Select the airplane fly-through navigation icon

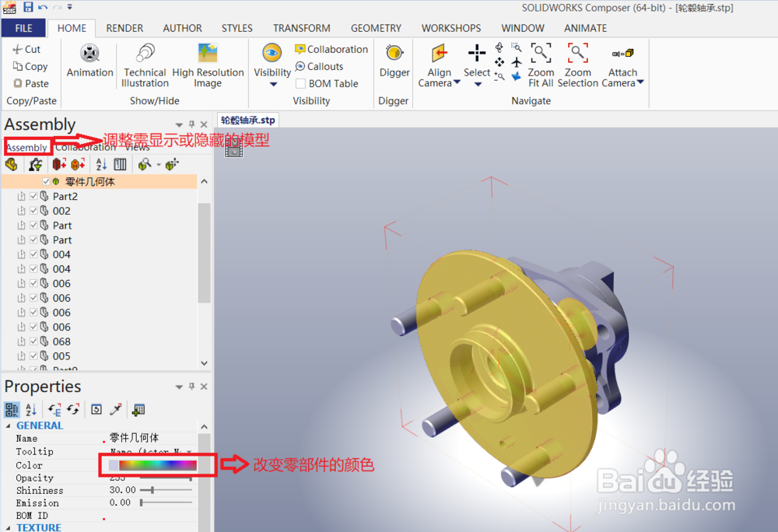[517, 62]
